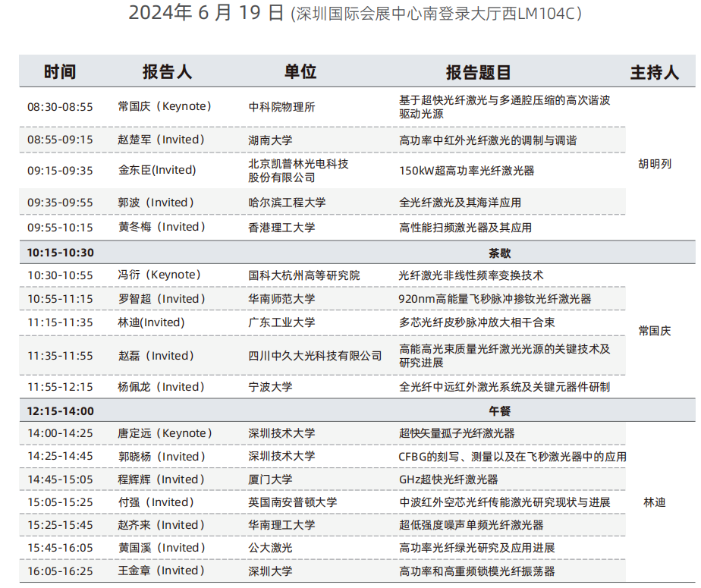The image size is (701, 588).
Task: Select speaker 王金章 (Invited)
Action: tap(162, 571)
